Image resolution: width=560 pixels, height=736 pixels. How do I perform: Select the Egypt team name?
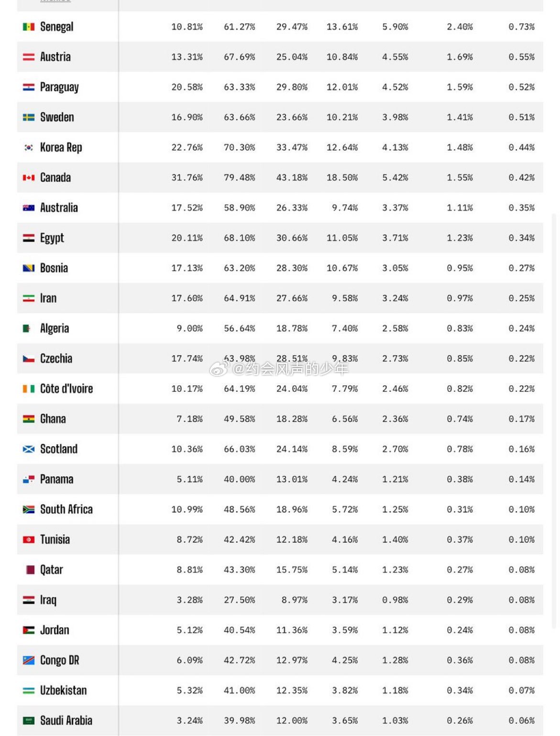(x=52, y=238)
